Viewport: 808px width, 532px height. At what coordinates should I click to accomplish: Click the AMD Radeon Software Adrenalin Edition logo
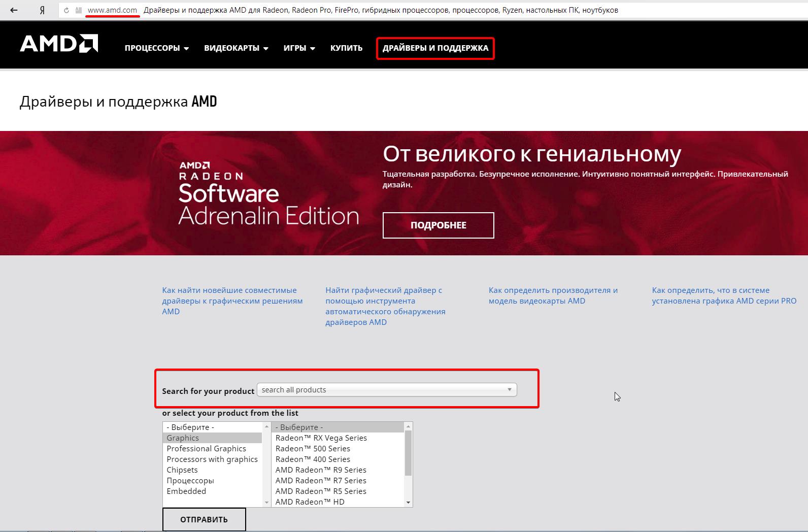pyautogui.click(x=268, y=193)
